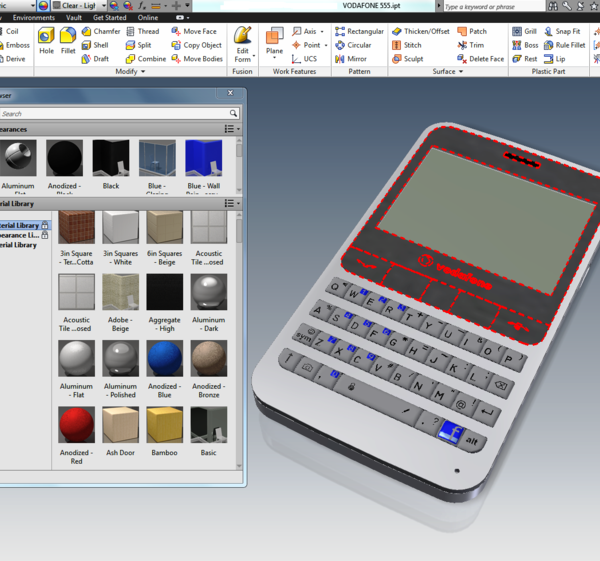The height and width of the screenshot is (561, 600).
Task: Click Move Face tool
Action: click(194, 31)
